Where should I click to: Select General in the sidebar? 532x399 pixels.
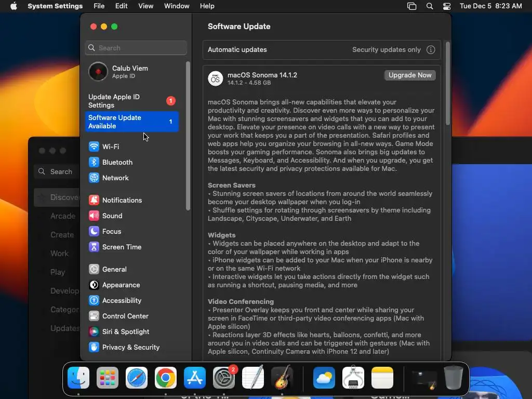click(x=131, y=270)
